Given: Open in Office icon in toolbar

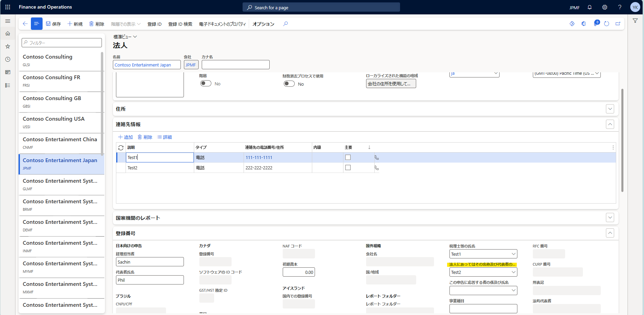Looking at the screenshot, I should click(584, 24).
